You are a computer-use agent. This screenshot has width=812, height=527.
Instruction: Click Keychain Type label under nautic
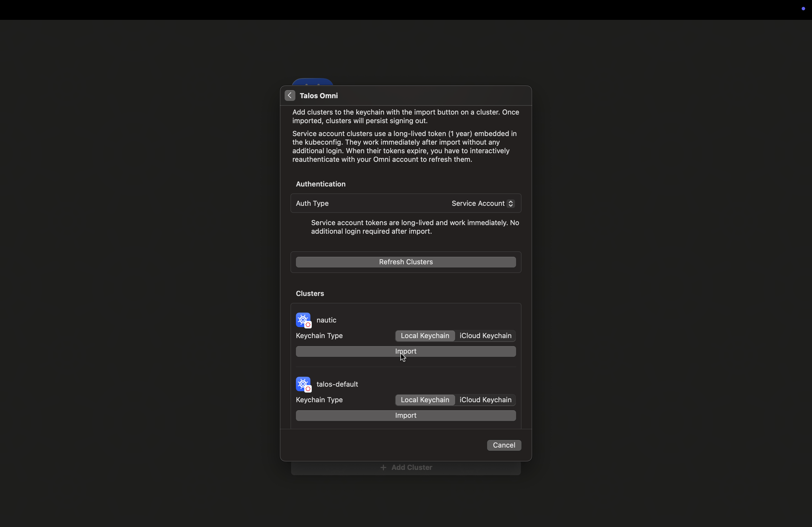pos(319,336)
